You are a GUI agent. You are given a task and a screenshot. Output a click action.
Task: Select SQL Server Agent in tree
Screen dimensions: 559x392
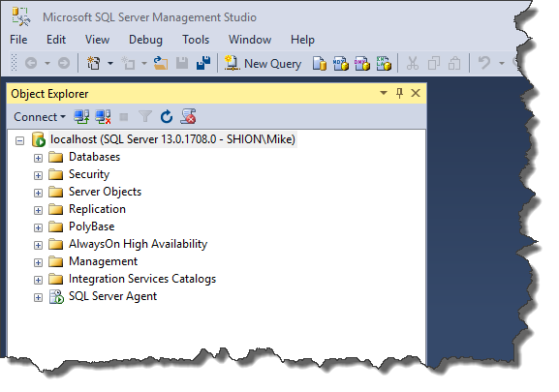pyautogui.click(x=112, y=296)
